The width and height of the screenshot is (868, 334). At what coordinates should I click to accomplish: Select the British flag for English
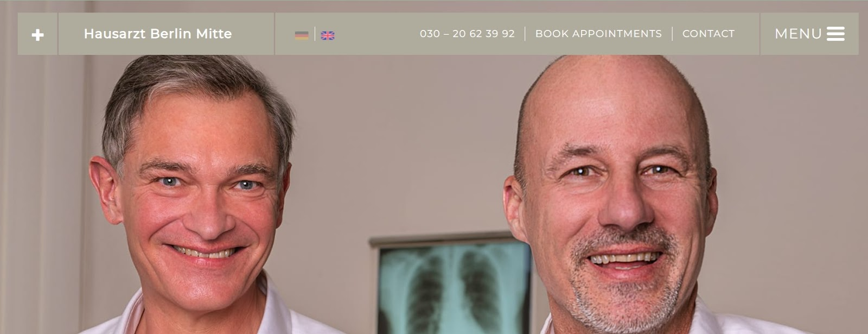coord(328,35)
